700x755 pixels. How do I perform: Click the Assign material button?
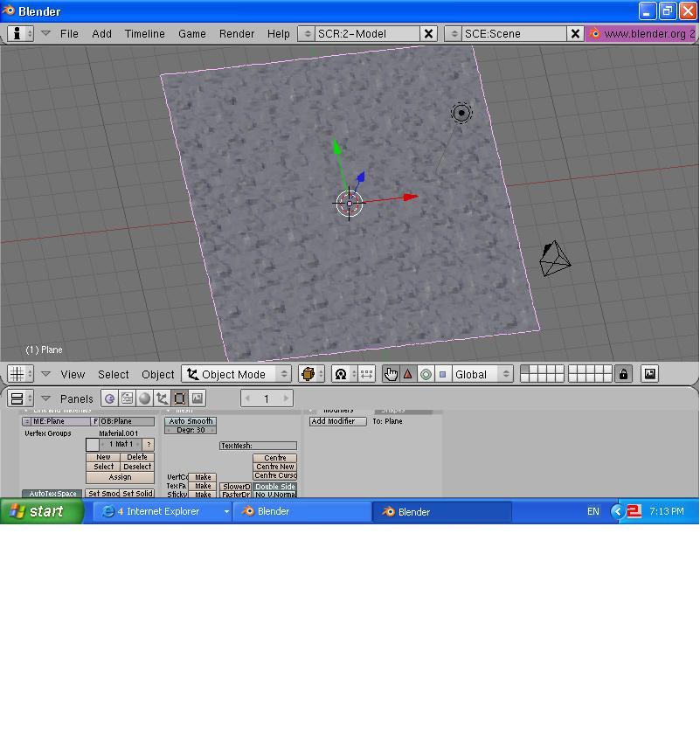(120, 477)
